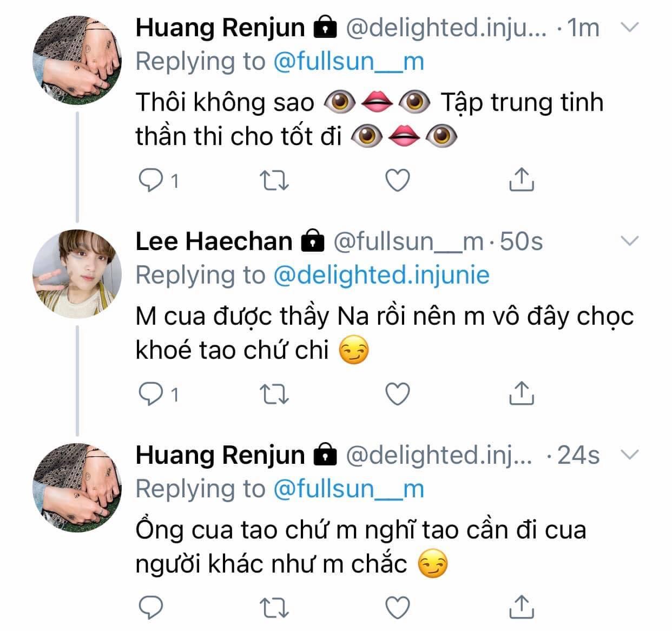Like Renjun's 'Thôi không sao' tweet
The width and height of the screenshot is (672, 631).
399,180
